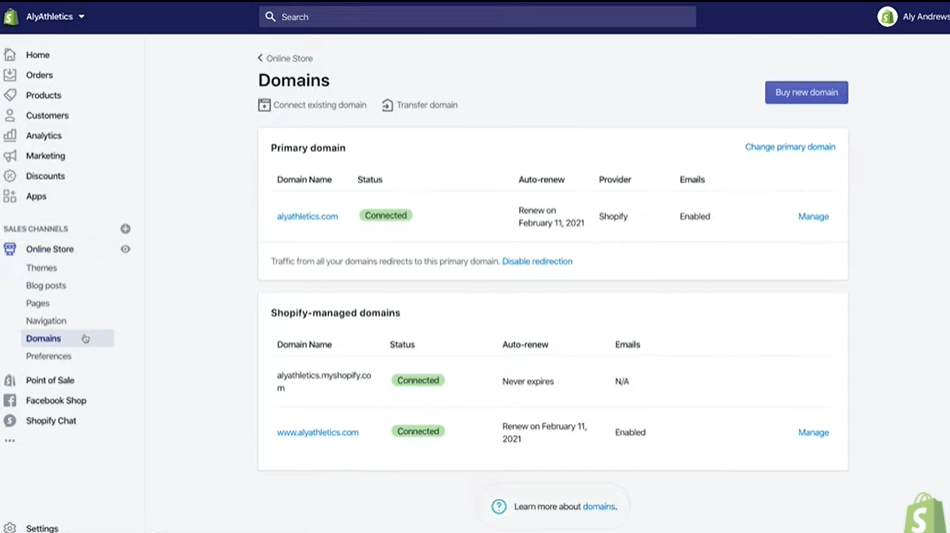Screen dimensions: 950x533
Task: Go to Products section
Action: 44,95
